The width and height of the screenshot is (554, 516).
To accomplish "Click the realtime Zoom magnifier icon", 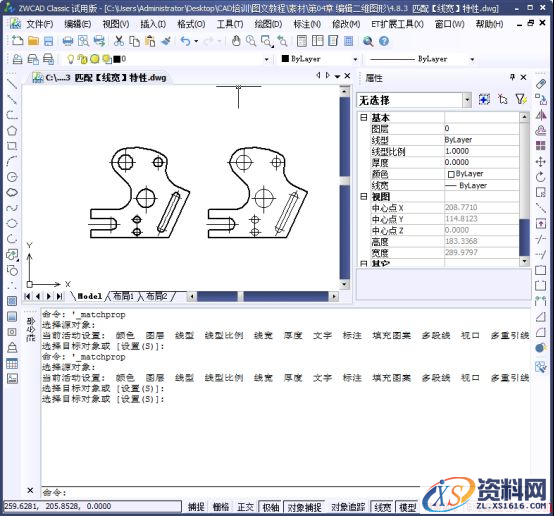I will click(x=251, y=41).
